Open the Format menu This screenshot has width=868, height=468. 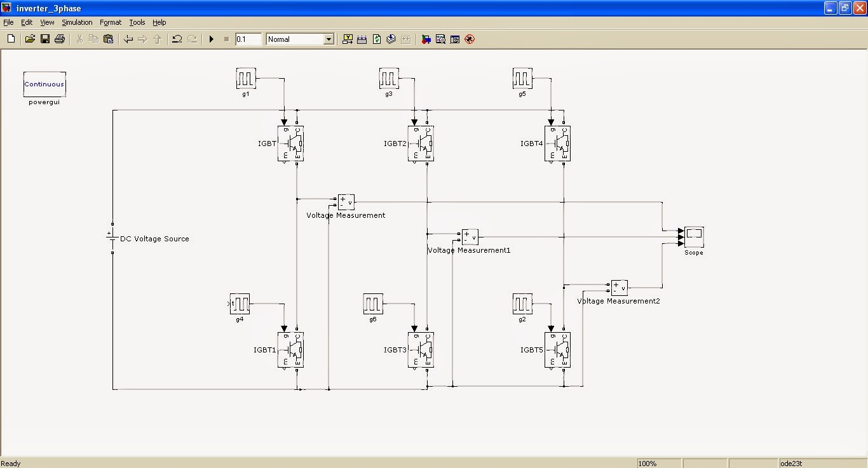click(x=111, y=22)
